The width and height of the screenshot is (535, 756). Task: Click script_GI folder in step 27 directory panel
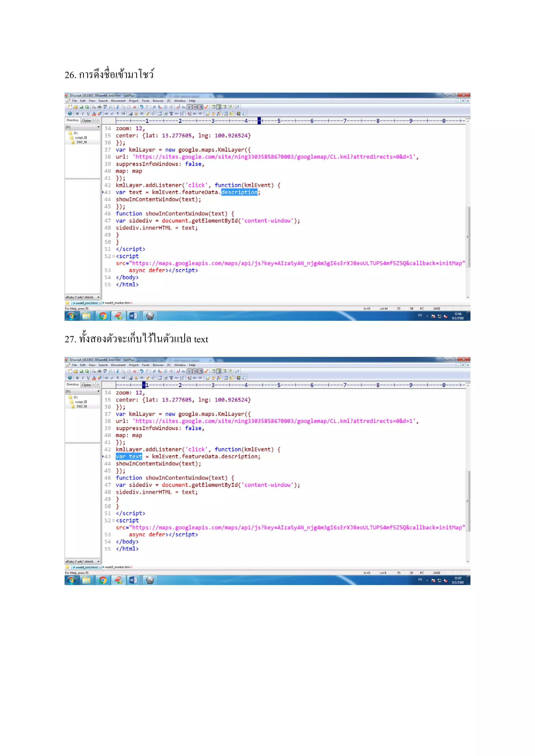81,402
